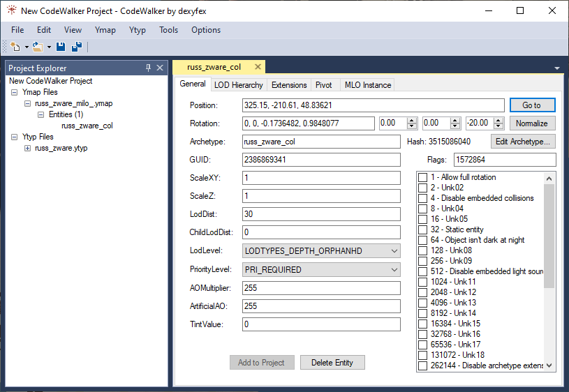Click the Normalize rotation button
The height and width of the screenshot is (392, 569).
click(x=533, y=123)
